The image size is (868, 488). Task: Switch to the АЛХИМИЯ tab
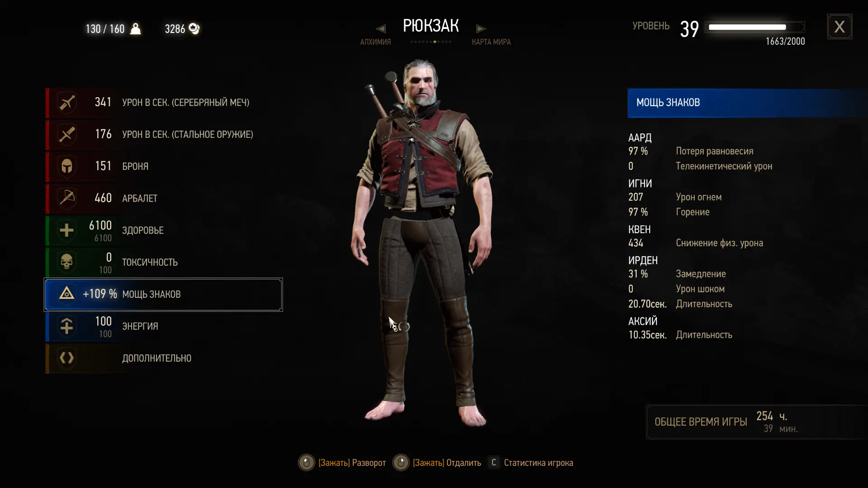376,42
